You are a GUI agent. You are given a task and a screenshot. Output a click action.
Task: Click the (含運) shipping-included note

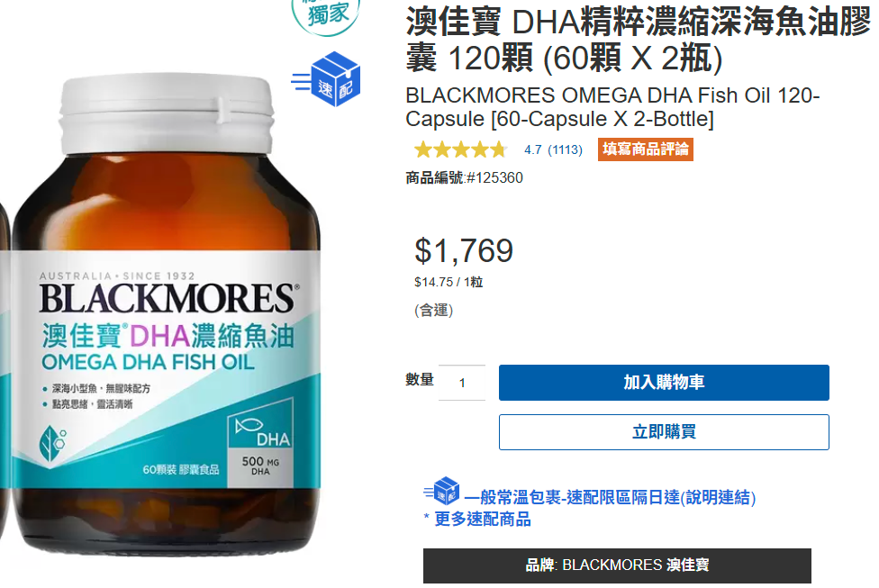(x=433, y=310)
